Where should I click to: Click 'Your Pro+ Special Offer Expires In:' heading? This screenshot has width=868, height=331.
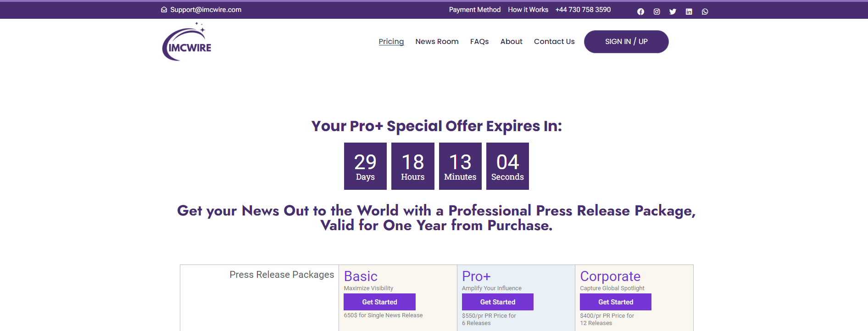[437, 126]
